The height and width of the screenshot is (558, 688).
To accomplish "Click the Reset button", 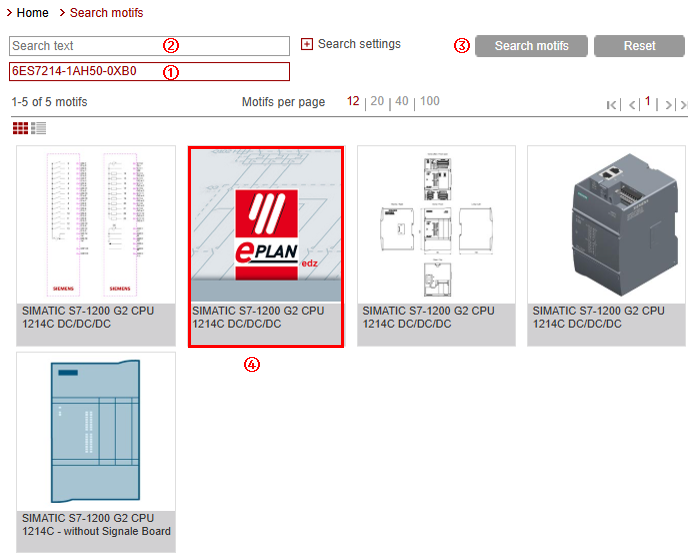I will [639, 46].
